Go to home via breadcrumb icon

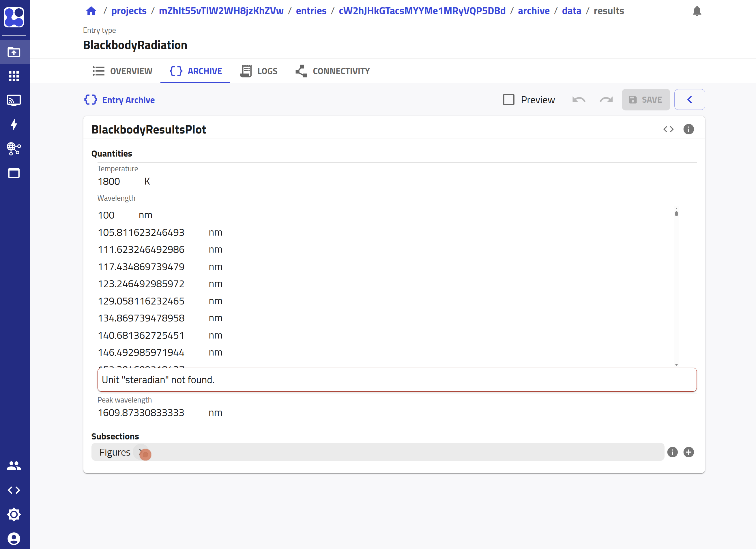point(91,11)
